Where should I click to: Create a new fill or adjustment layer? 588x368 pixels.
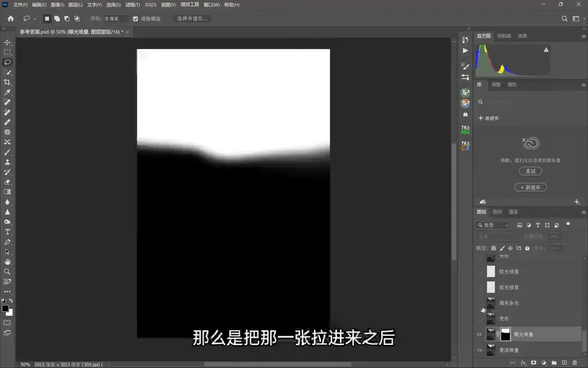coord(544,363)
